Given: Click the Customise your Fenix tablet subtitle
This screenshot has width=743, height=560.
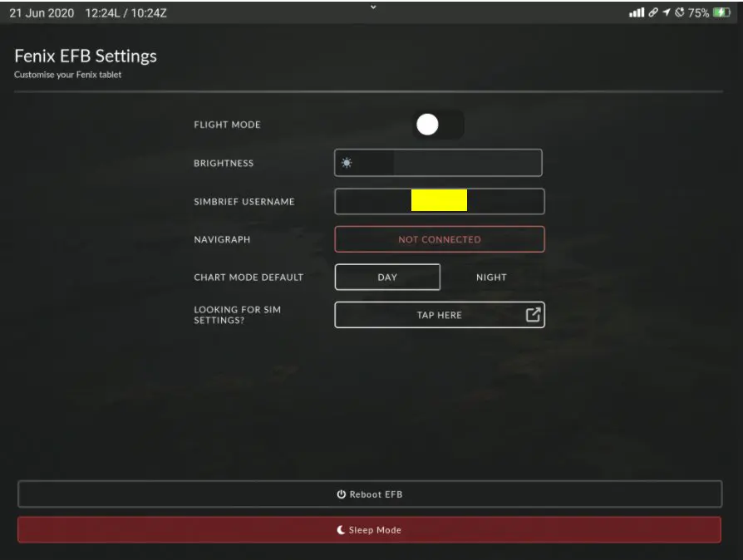Looking at the screenshot, I should tap(68, 75).
